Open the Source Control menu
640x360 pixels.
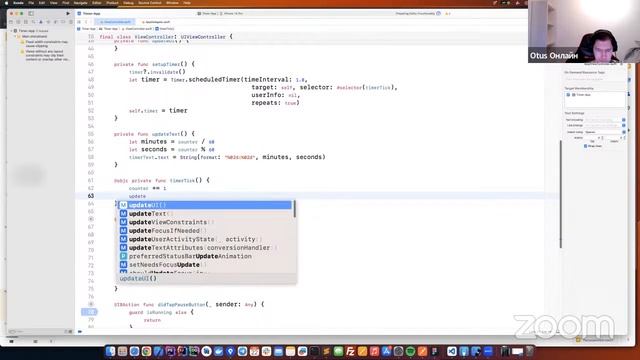click(x=150, y=3)
